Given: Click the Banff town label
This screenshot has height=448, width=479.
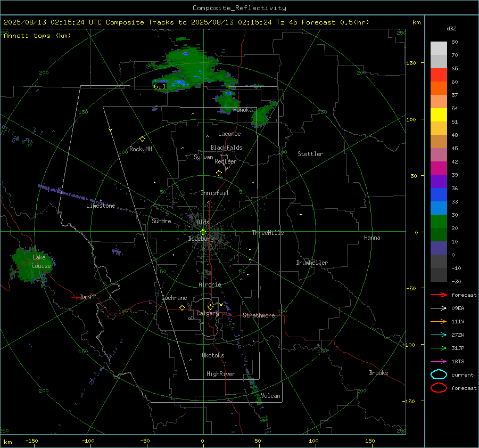Looking at the screenshot, I should tap(88, 297).
